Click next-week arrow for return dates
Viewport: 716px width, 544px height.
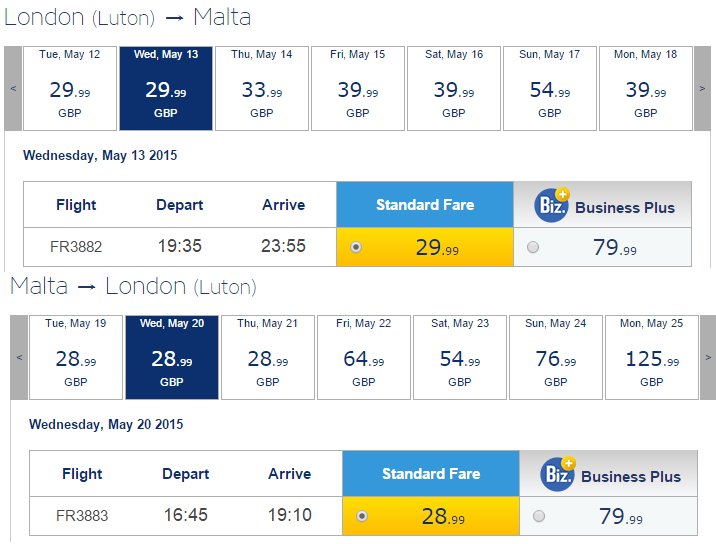(x=708, y=357)
